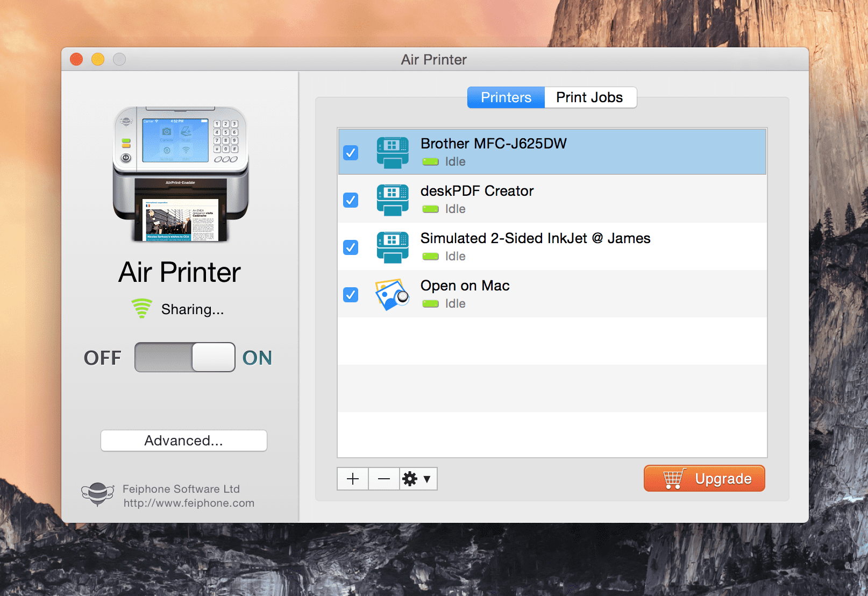Remove printer with the minus button

384,479
